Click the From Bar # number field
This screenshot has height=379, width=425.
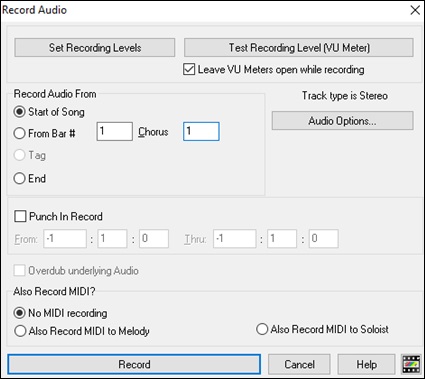coord(114,131)
